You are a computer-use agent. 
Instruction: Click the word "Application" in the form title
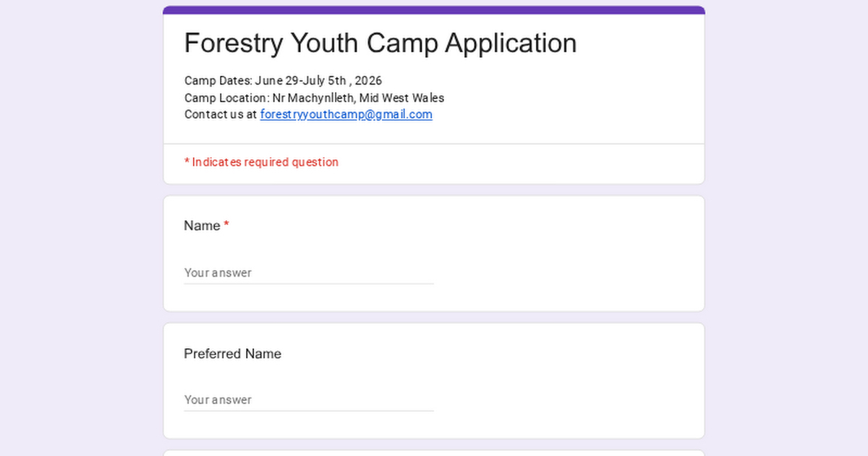click(511, 43)
